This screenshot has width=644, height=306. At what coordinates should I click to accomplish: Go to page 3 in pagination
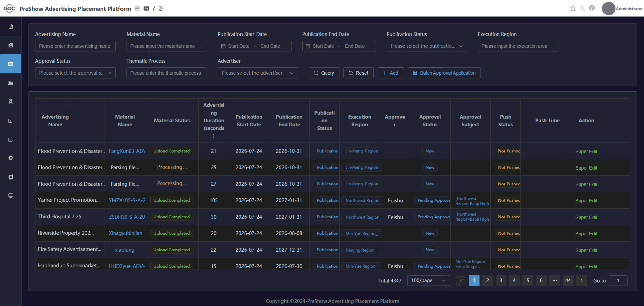[x=501, y=280]
